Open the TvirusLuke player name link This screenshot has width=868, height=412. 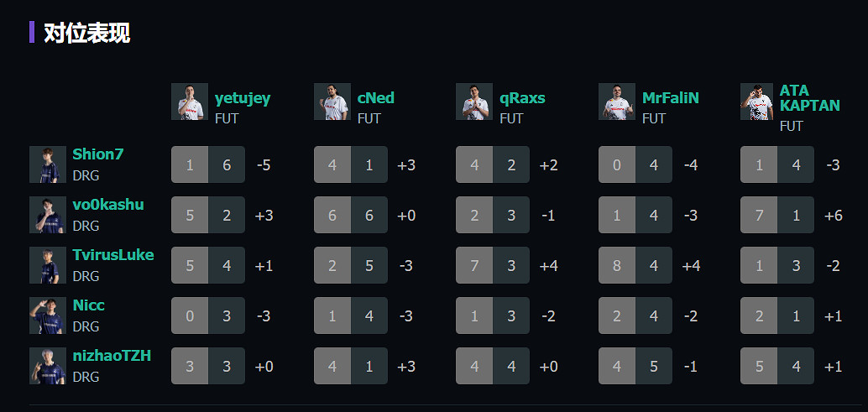point(112,255)
